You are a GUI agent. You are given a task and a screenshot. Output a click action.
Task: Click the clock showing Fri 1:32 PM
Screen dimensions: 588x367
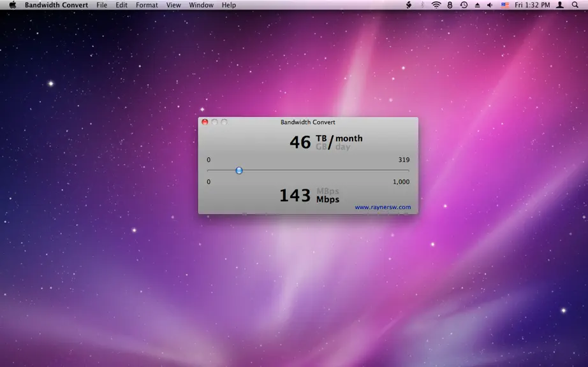pos(532,5)
